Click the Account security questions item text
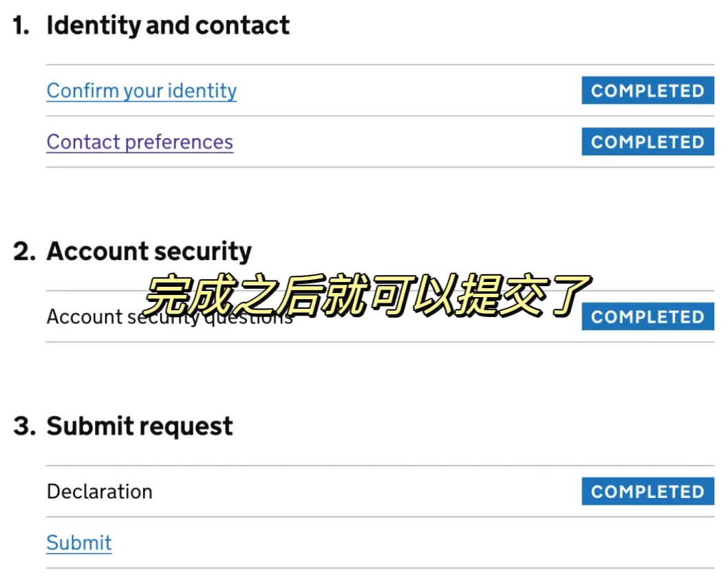 pyautogui.click(x=169, y=317)
